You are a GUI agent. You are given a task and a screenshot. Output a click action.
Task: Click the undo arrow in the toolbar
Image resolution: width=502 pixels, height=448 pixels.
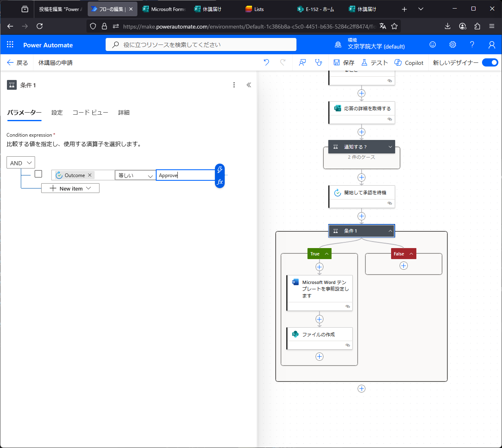[266, 62]
